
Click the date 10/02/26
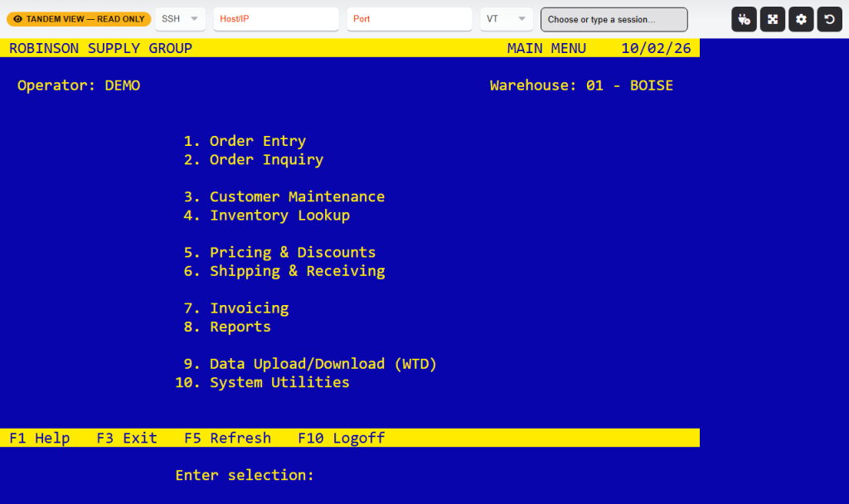click(x=657, y=48)
